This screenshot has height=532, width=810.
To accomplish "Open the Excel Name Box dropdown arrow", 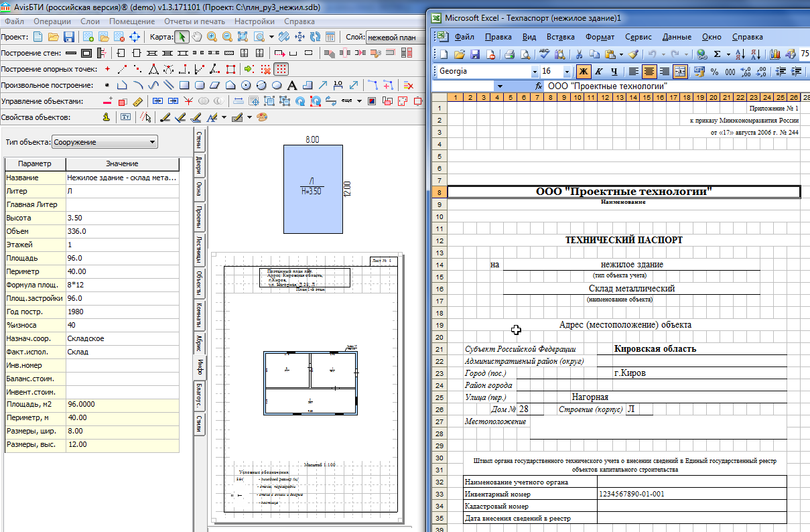I will (x=500, y=86).
